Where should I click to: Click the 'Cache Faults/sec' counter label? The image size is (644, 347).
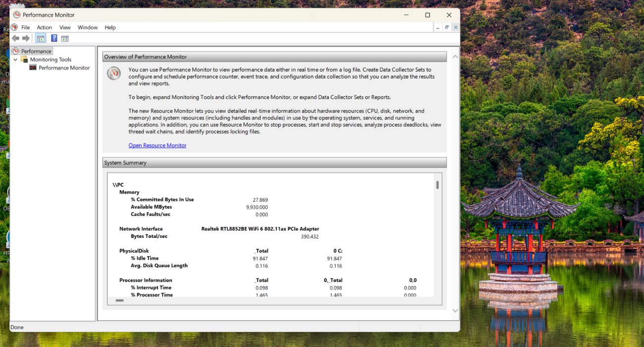click(x=151, y=215)
